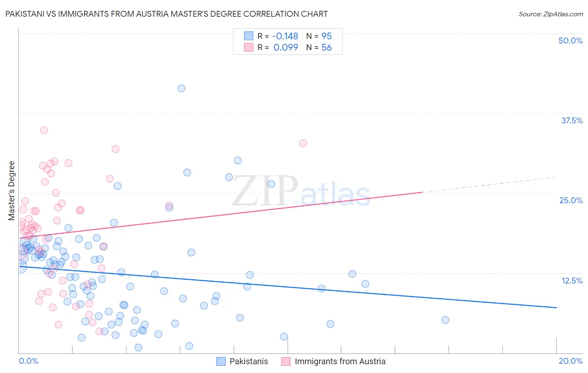Click the highest blue outlier data point
Viewport: 588px width, 373px height.
coord(181,88)
